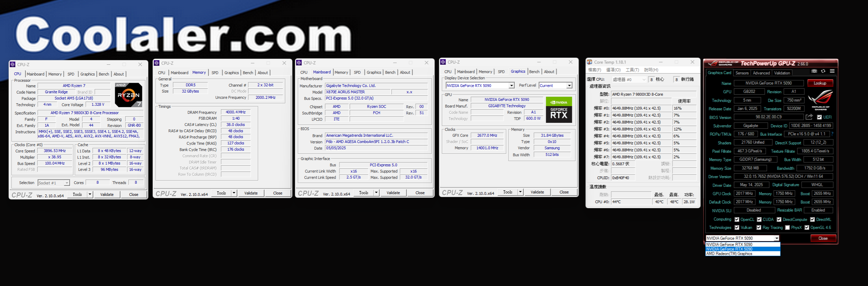This screenshot has width=868, height=286.
Task: Enable the PhysX checkbox
Action: [x=787, y=228]
